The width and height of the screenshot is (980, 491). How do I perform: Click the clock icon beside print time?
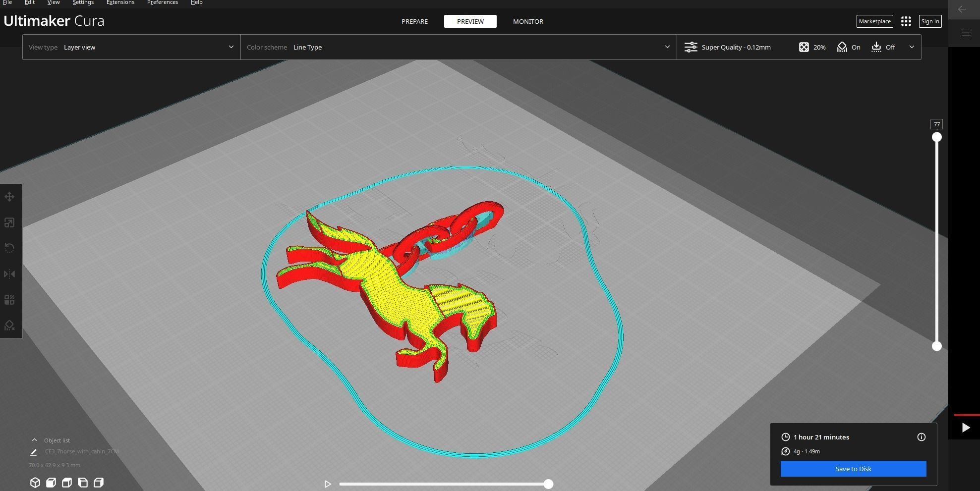tap(785, 437)
